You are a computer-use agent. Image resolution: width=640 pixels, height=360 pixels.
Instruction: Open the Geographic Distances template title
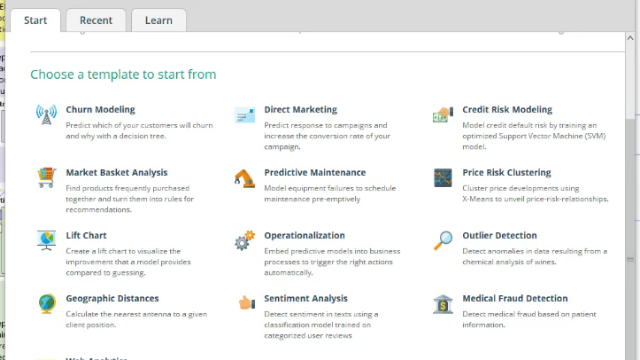click(x=112, y=298)
